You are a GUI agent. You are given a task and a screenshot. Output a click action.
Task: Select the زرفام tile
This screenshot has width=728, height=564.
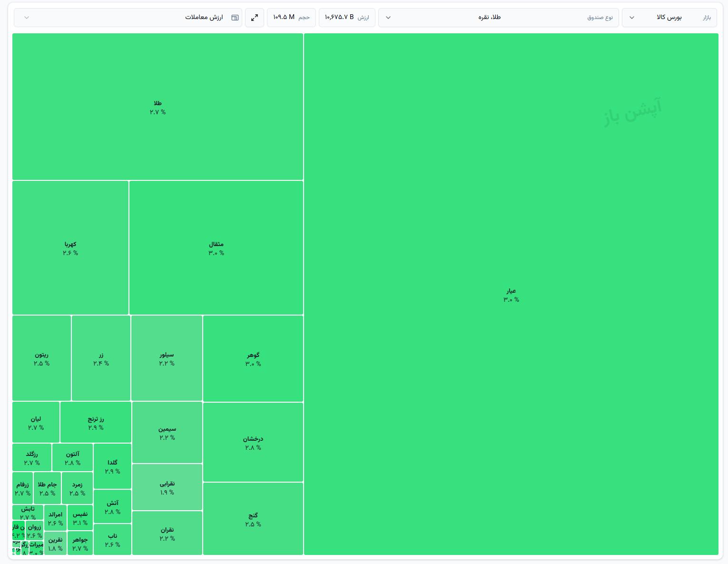[x=23, y=488]
